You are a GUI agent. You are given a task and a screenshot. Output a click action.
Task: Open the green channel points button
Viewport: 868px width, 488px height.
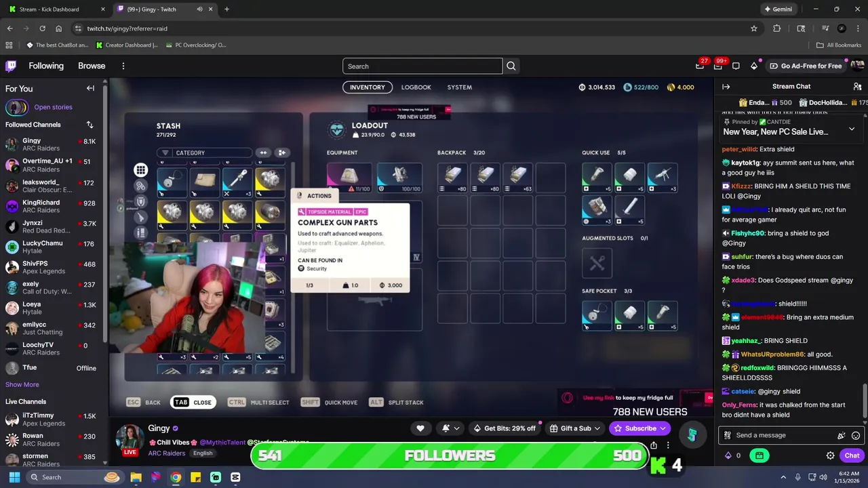pyautogui.click(x=759, y=455)
